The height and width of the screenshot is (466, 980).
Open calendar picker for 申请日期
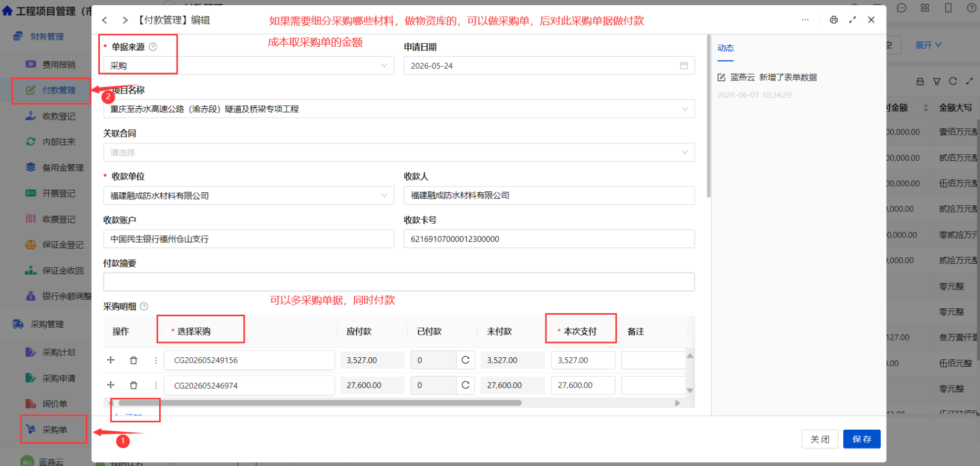[x=684, y=66]
